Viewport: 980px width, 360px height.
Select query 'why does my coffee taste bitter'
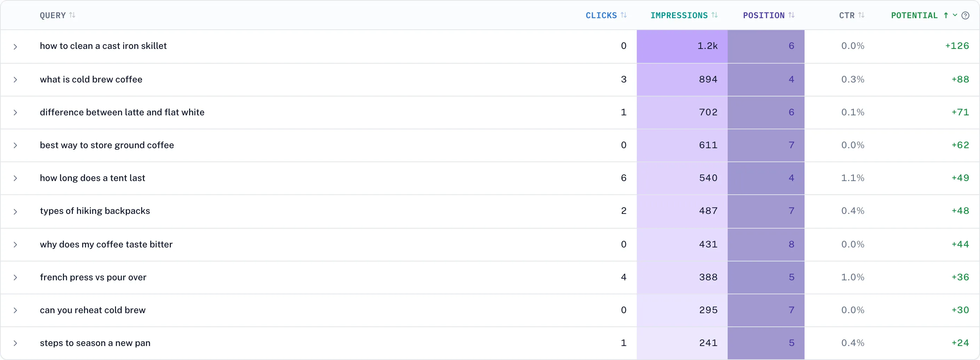click(106, 244)
